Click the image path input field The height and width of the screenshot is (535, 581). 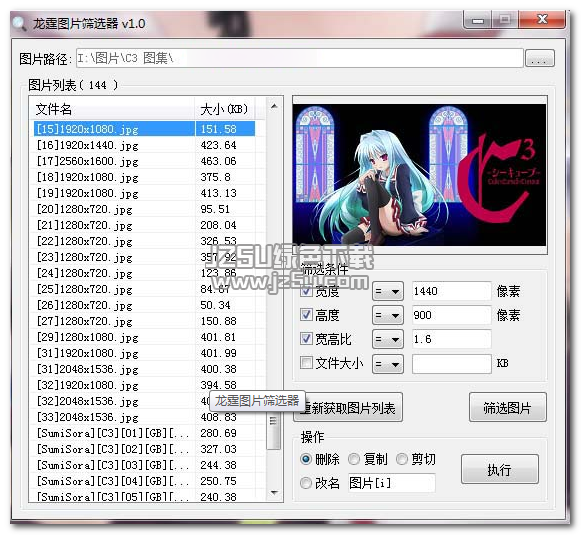point(299,58)
